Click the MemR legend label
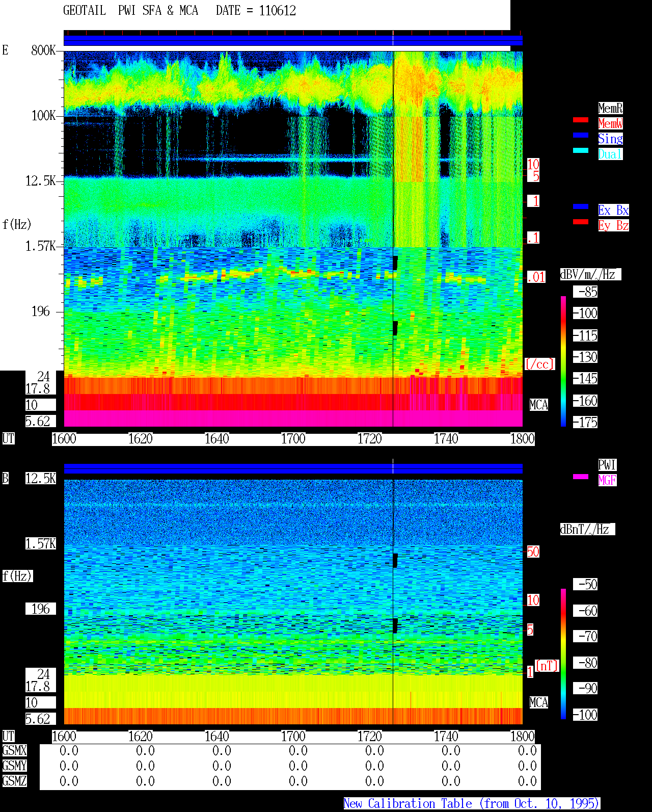Viewport: 652px width, 812px height. coord(610,108)
